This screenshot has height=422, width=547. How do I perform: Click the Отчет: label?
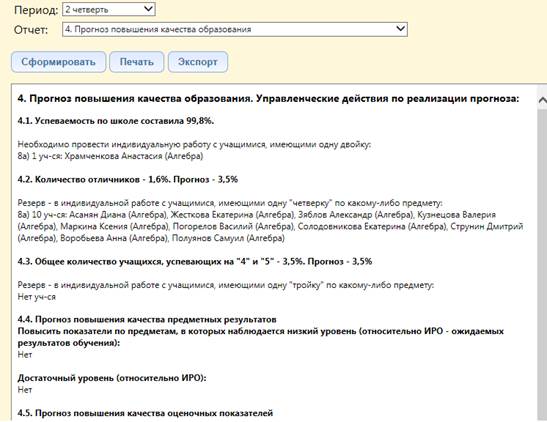point(31,30)
